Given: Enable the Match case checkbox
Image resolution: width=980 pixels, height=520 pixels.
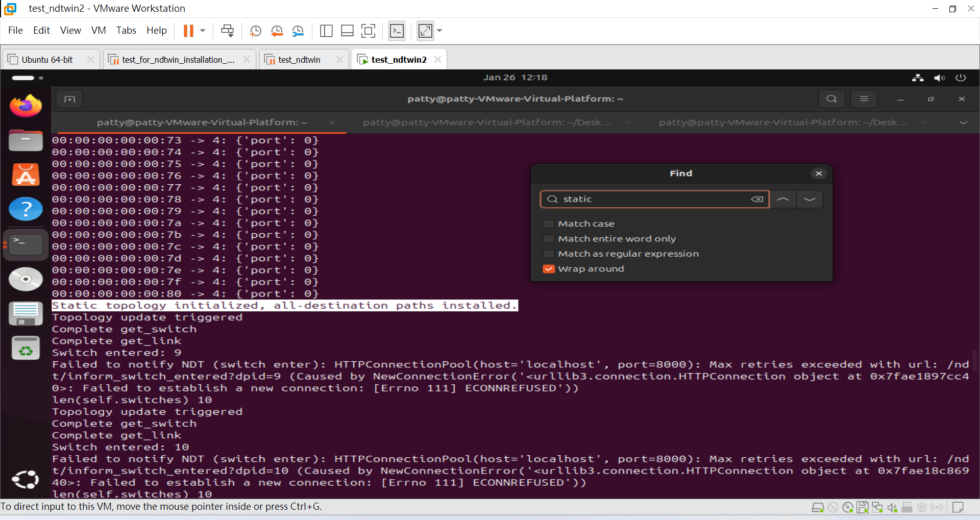Looking at the screenshot, I should [x=549, y=224].
